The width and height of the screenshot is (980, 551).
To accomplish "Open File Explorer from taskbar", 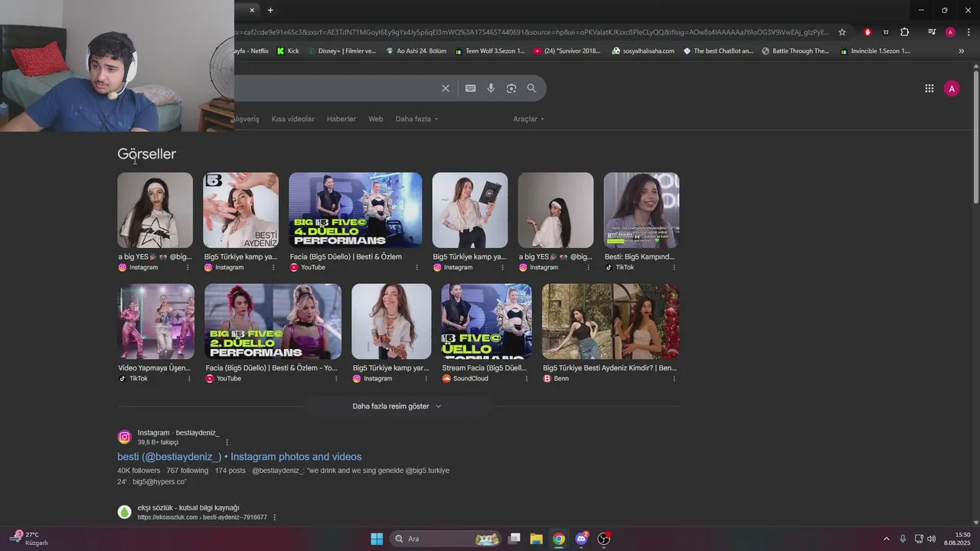I will 537,539.
